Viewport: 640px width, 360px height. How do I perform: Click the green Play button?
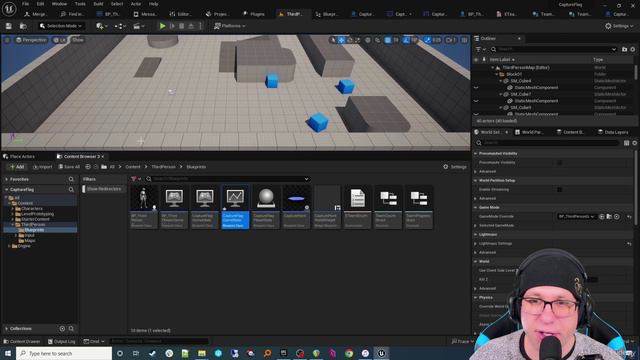pos(162,26)
